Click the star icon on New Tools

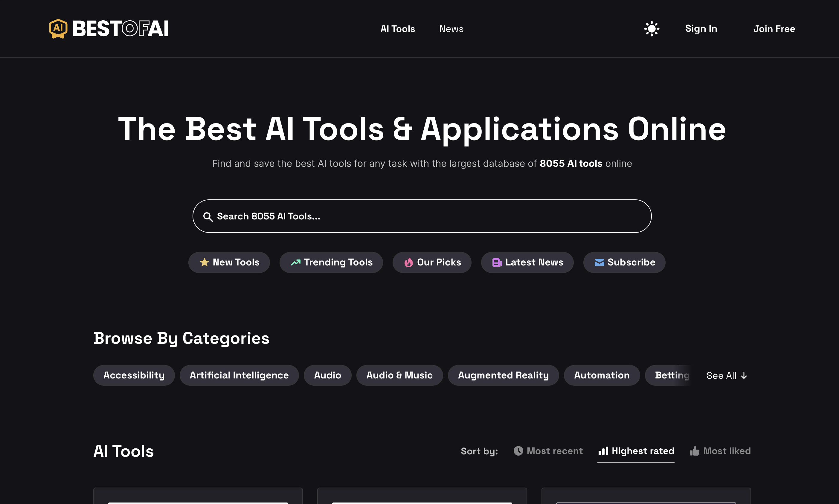[x=204, y=262]
